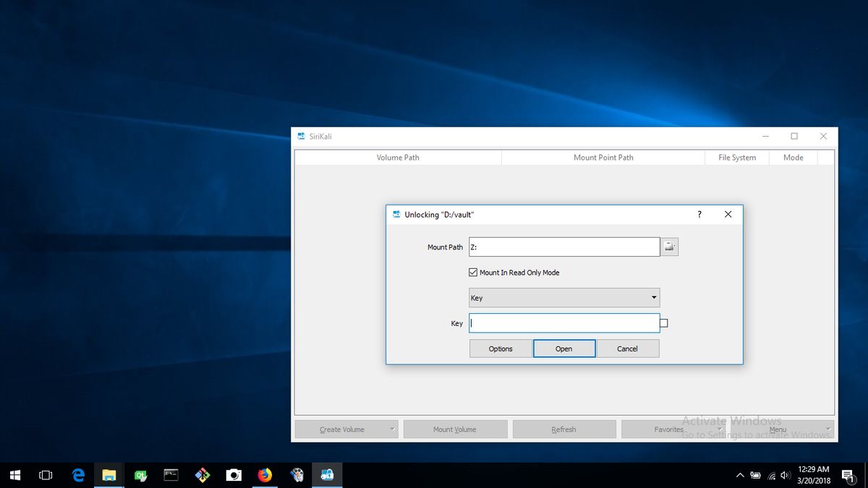Click the speaker icon in the system tray
This screenshot has width=868, height=488.
785,475
